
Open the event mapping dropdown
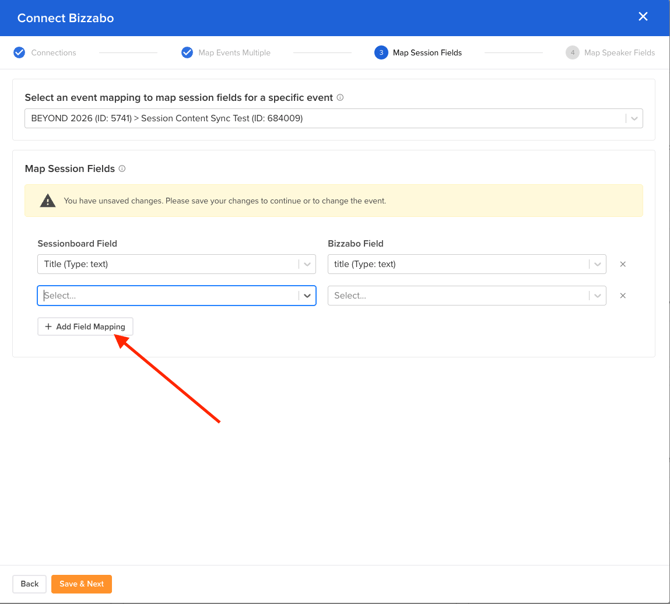click(x=633, y=118)
